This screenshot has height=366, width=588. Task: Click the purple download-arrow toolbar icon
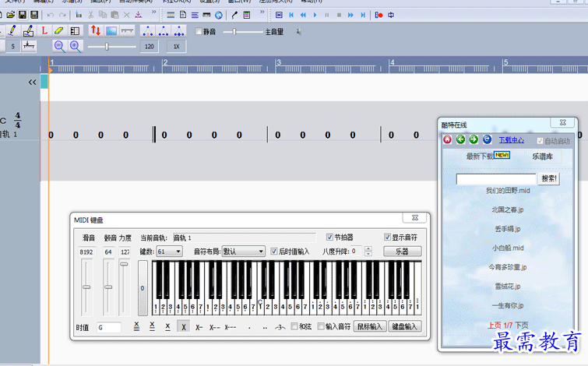139,15
